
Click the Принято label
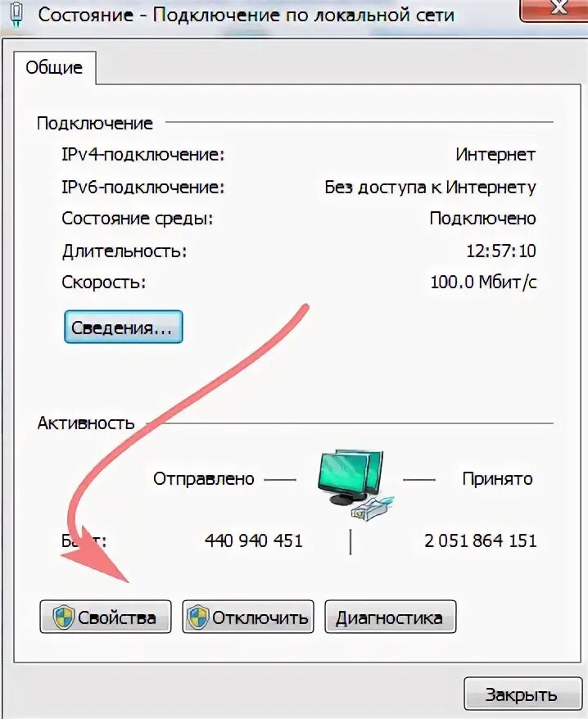tap(498, 479)
